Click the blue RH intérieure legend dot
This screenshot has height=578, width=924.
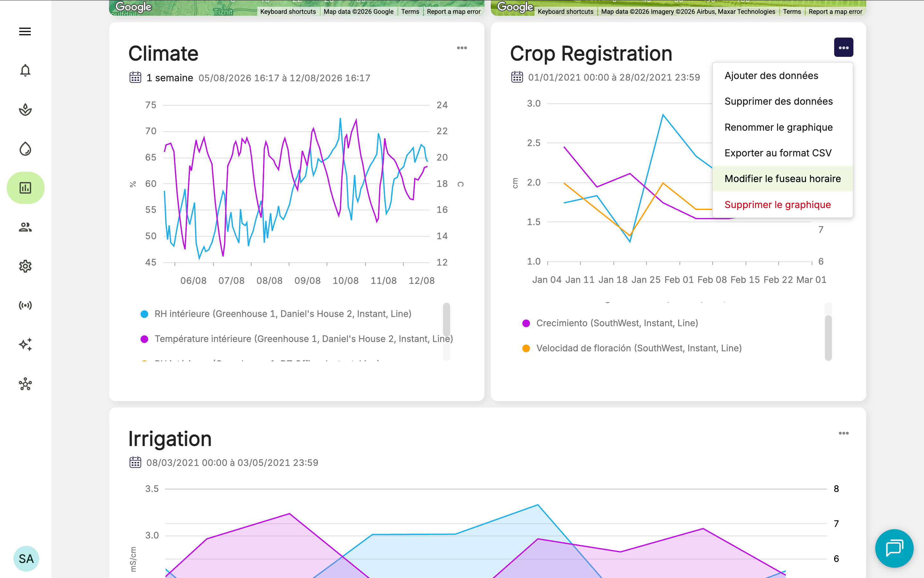pos(144,314)
